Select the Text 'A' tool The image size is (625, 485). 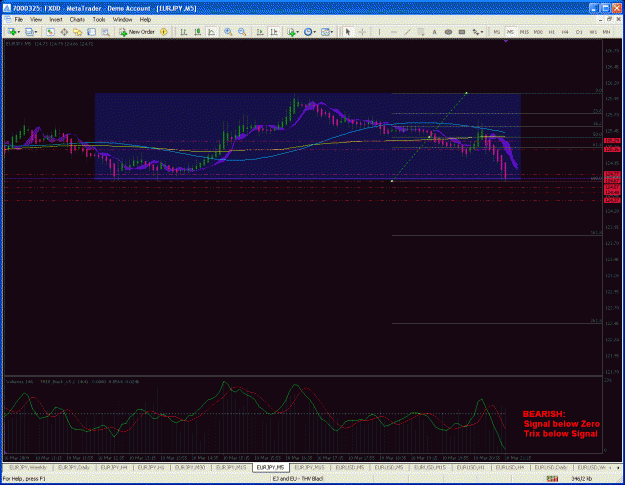434,32
